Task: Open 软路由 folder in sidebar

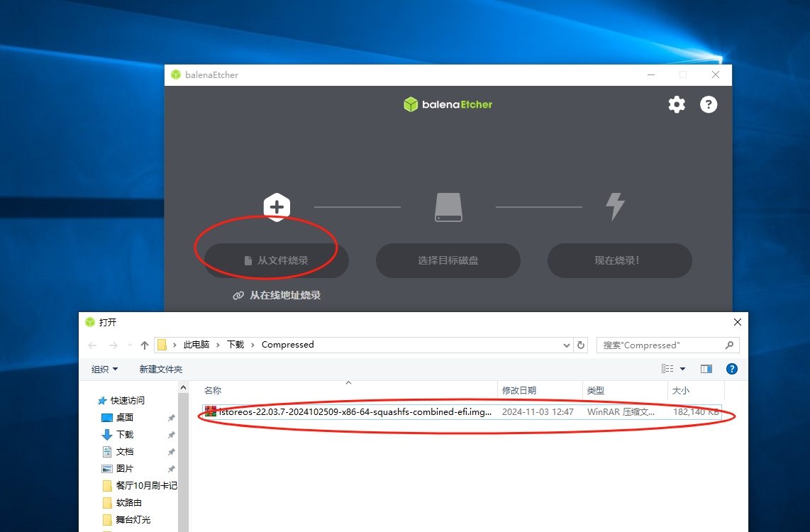Action: click(122, 502)
